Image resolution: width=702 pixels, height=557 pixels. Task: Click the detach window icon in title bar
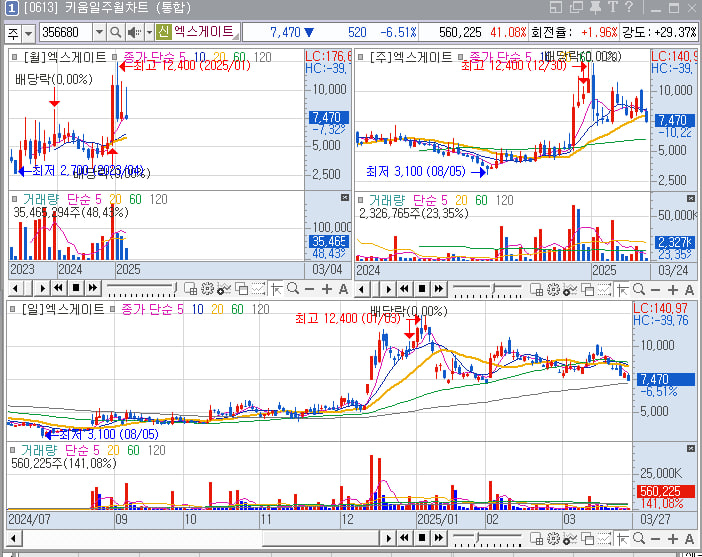tap(576, 7)
